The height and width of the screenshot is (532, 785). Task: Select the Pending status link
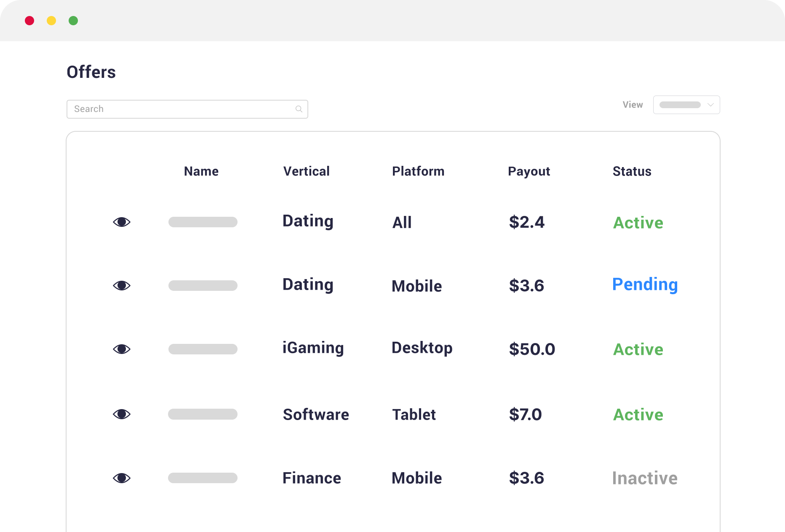tap(645, 285)
